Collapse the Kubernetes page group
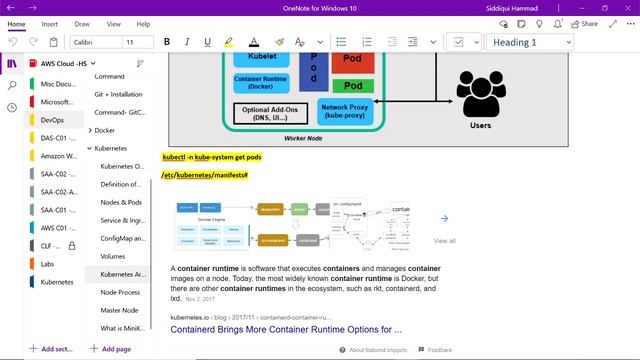This screenshot has width=640, height=360. (x=90, y=148)
